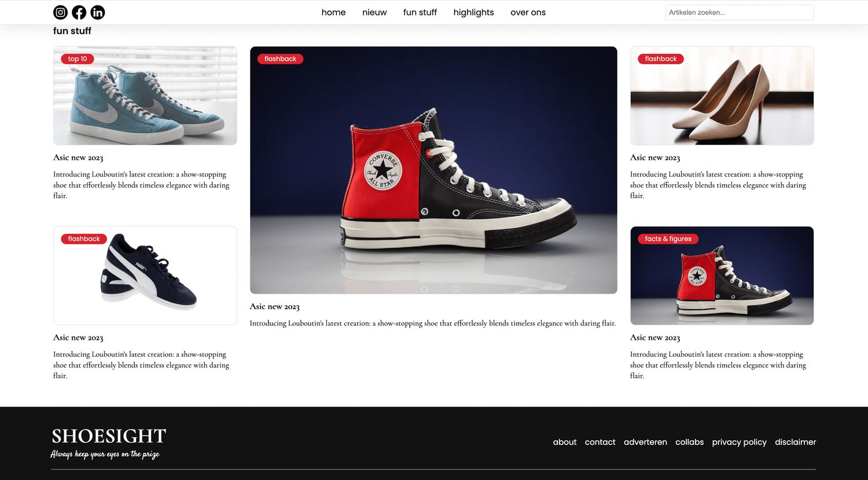Open the white high heels thumbnail
Viewport: 868px width, 480px height.
(x=722, y=96)
